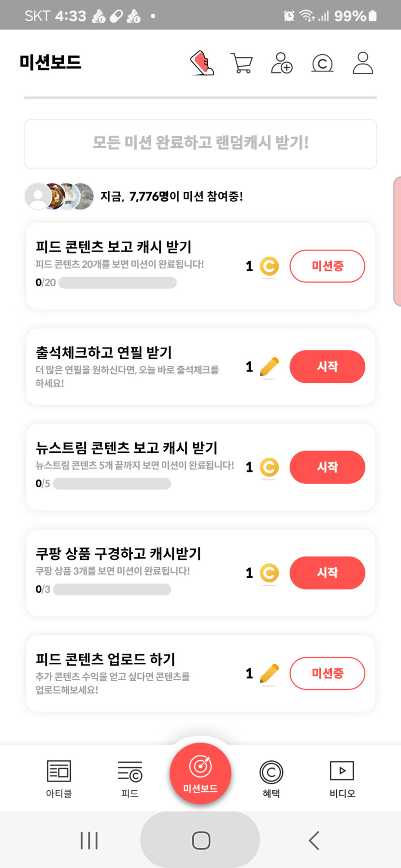Open the cash coin icon in header
401x868 pixels.
tap(322, 63)
